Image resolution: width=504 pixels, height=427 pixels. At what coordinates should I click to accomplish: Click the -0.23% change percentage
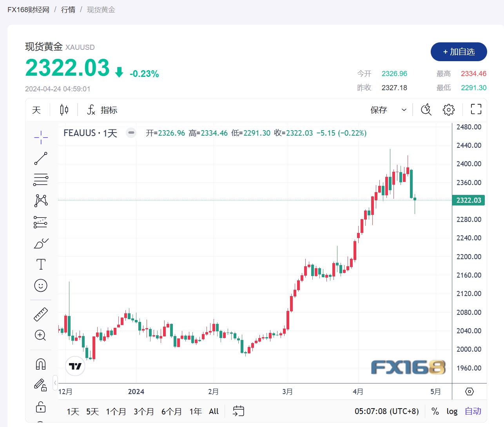tap(144, 74)
